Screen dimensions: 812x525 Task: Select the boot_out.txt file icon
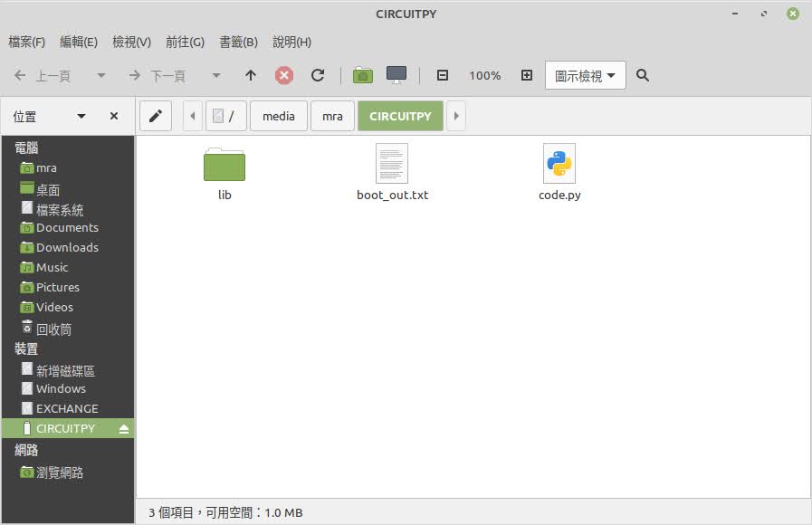[392, 164]
